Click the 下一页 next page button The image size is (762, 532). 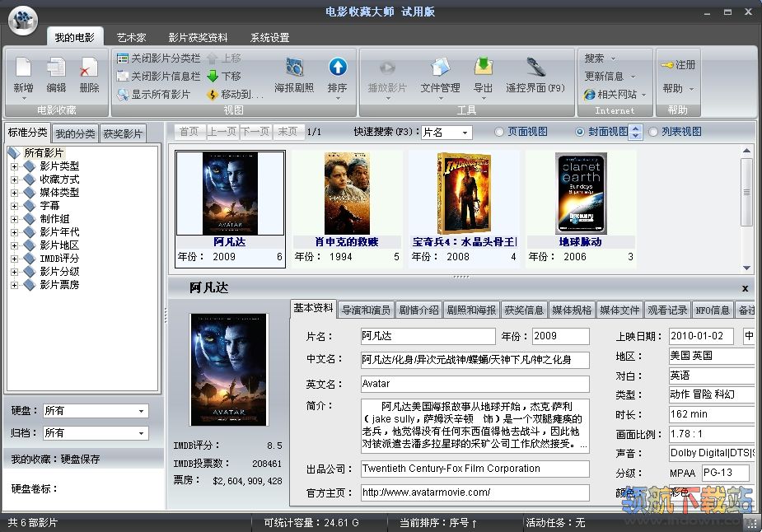point(255,132)
